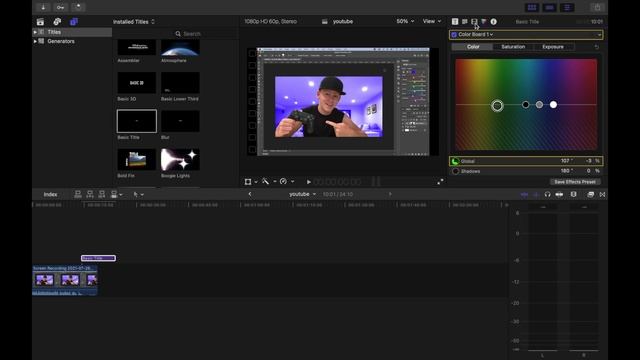Click the Shadows black puck
The height and width of the screenshot is (360, 640).
pyautogui.click(x=526, y=105)
